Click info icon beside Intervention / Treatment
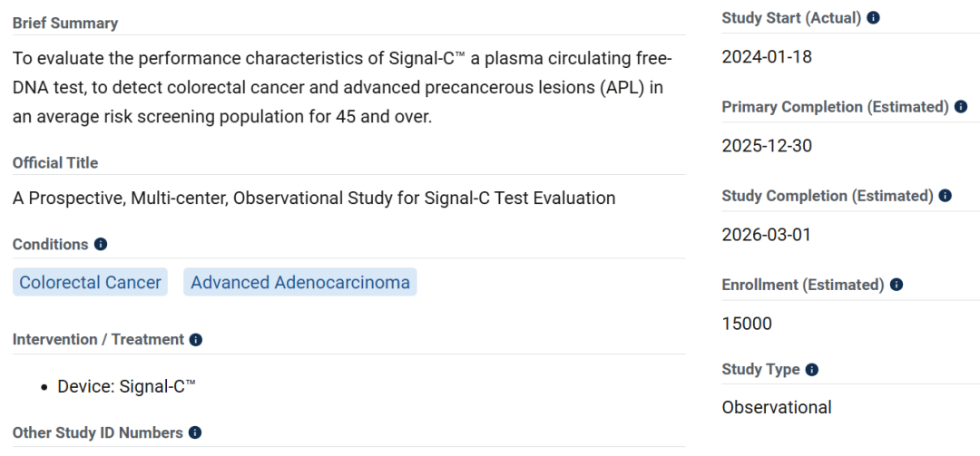980x456 pixels. tap(196, 340)
